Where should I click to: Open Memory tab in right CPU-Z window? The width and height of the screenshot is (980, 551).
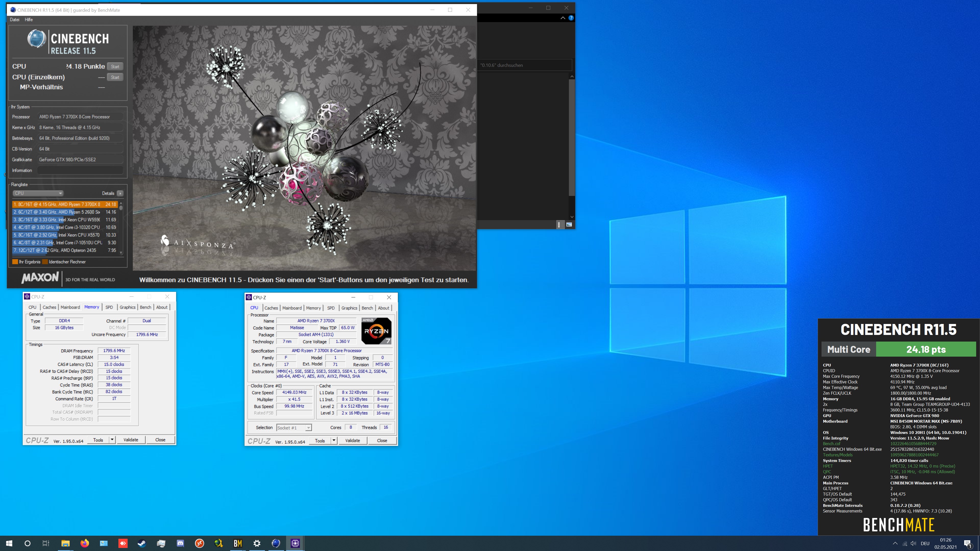[x=313, y=308]
